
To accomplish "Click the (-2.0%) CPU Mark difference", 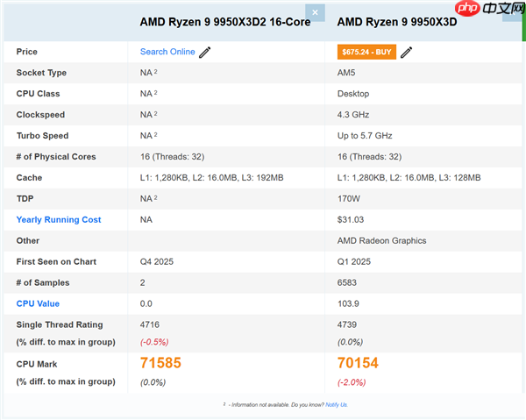I will [x=352, y=382].
